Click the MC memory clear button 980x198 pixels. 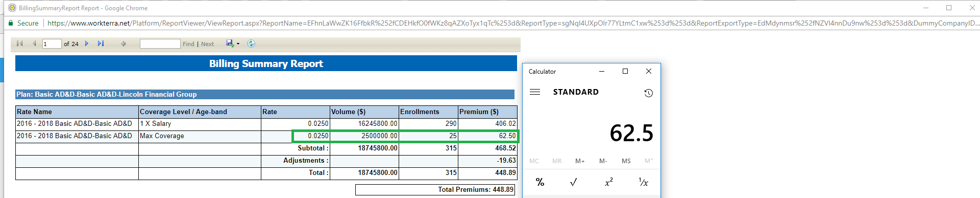tap(534, 161)
